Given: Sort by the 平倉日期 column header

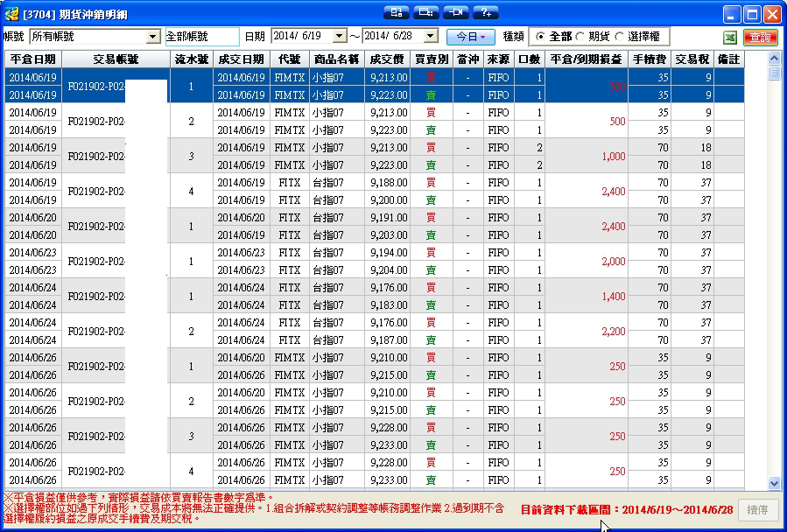Looking at the screenshot, I should tap(33, 59).
